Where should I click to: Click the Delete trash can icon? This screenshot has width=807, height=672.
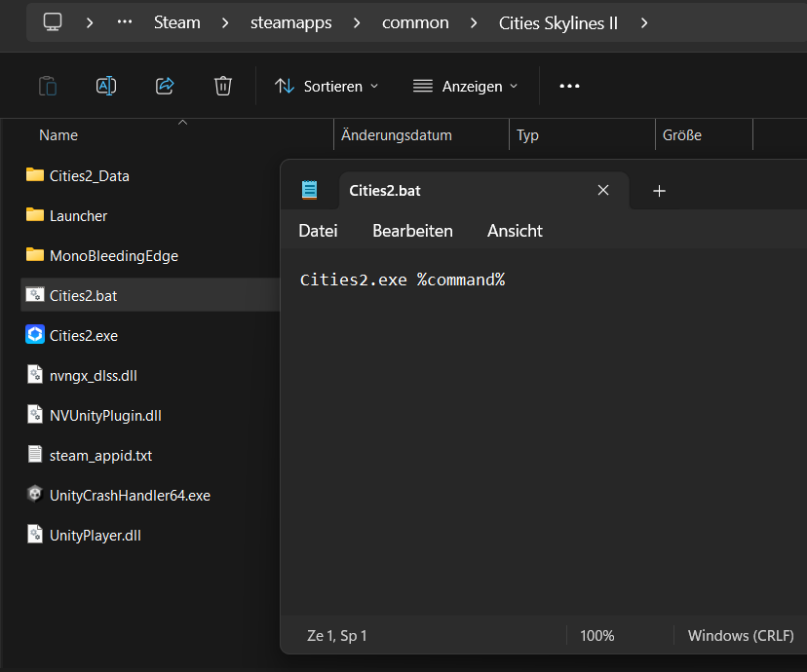pyautogui.click(x=223, y=86)
